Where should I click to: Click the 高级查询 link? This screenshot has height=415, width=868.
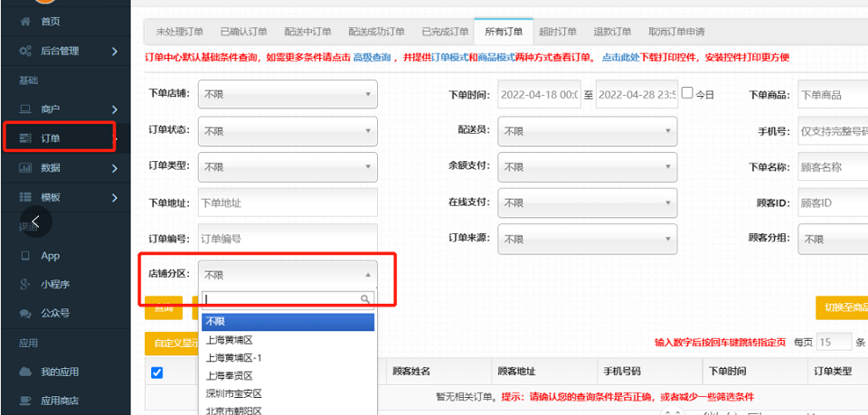click(372, 58)
